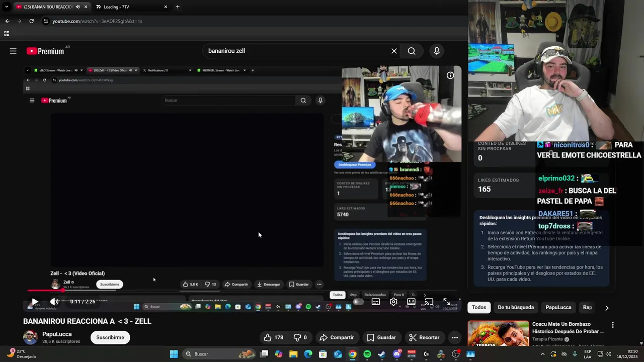Share the video via Compartir
The height and width of the screenshot is (362, 644).
pos(337,337)
